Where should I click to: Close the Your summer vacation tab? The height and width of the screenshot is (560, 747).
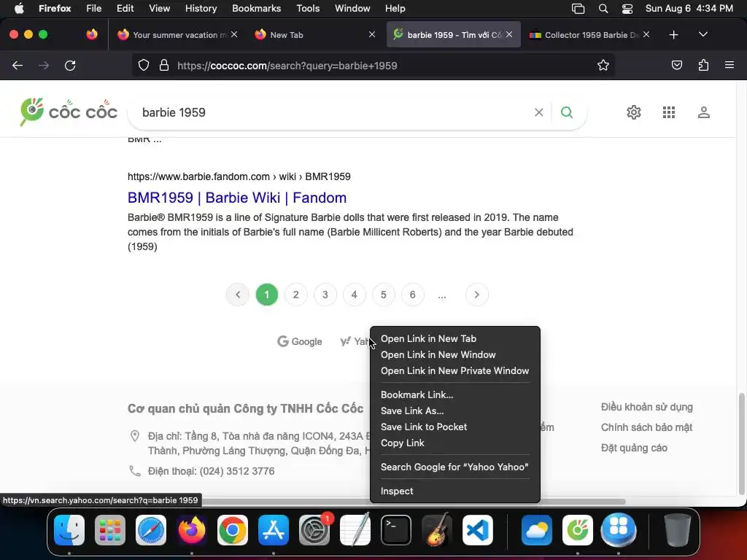(x=234, y=35)
